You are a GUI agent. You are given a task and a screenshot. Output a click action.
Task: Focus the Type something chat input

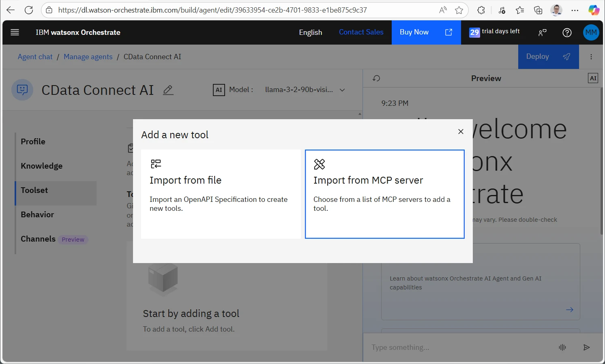[458, 347]
